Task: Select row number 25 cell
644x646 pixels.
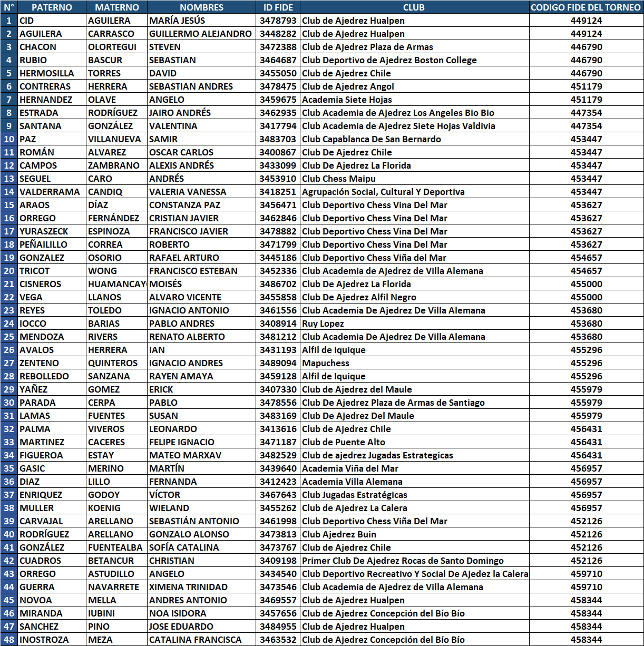Action: tap(9, 337)
